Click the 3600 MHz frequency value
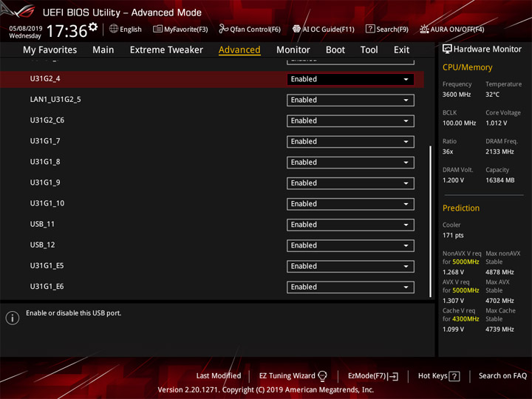532x399 pixels. (457, 95)
